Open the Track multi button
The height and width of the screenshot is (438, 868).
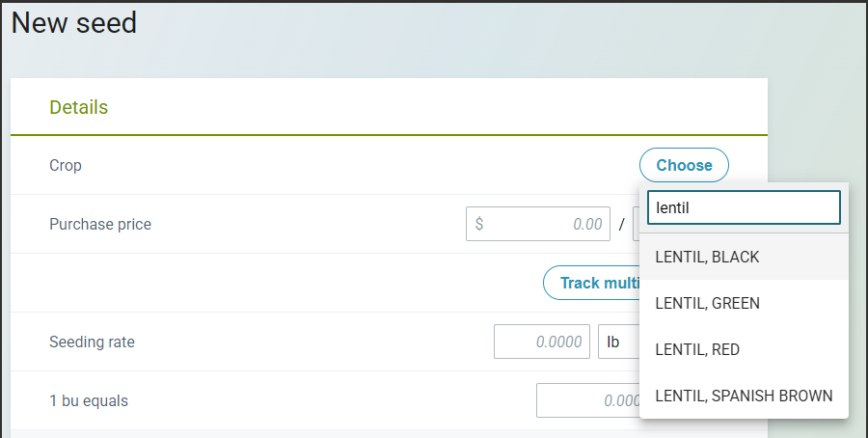pyautogui.click(x=591, y=283)
